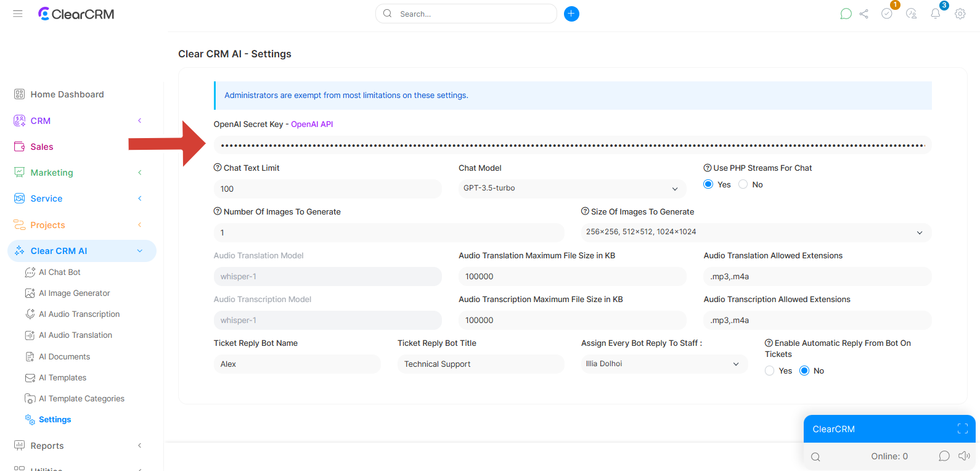Click Audio Translation Maximum File Size field
The image size is (980, 471).
572,277
